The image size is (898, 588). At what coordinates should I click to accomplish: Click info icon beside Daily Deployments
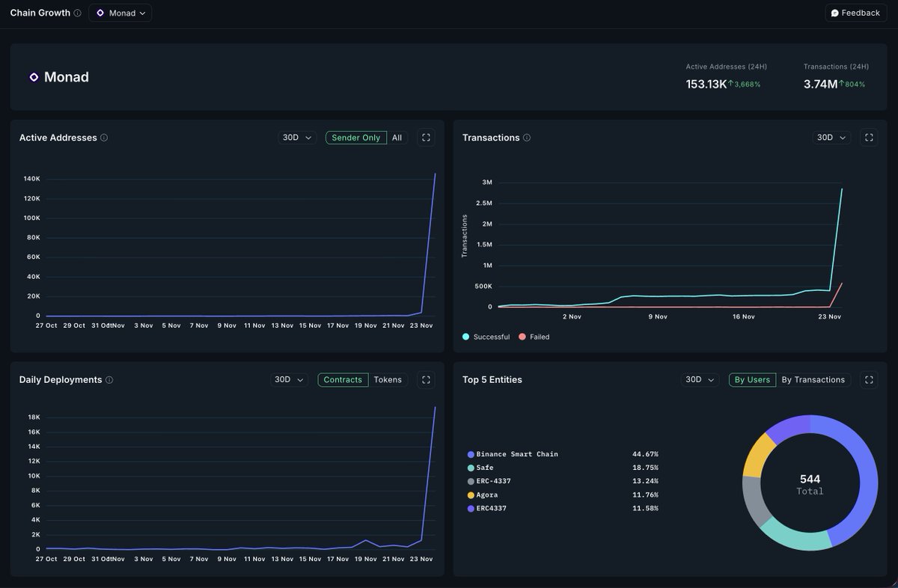109,380
